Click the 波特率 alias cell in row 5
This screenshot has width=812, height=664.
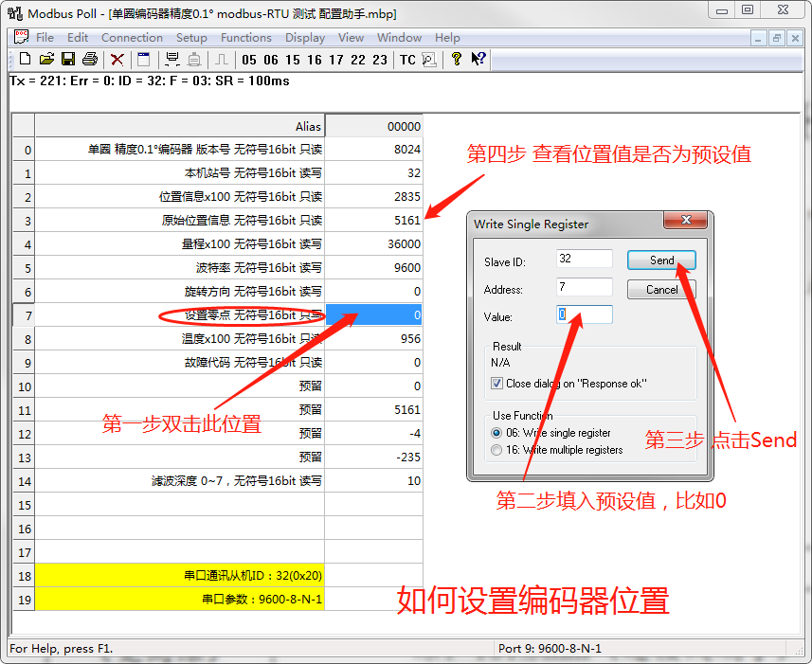(x=180, y=267)
